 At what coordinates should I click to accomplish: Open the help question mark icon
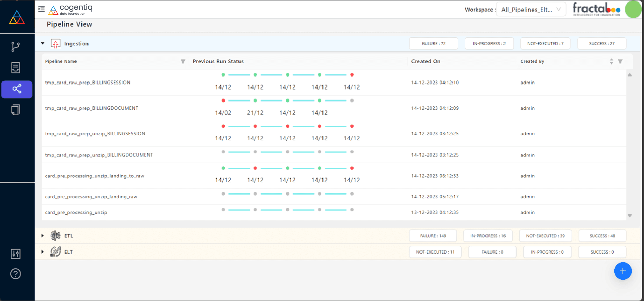coord(15,274)
